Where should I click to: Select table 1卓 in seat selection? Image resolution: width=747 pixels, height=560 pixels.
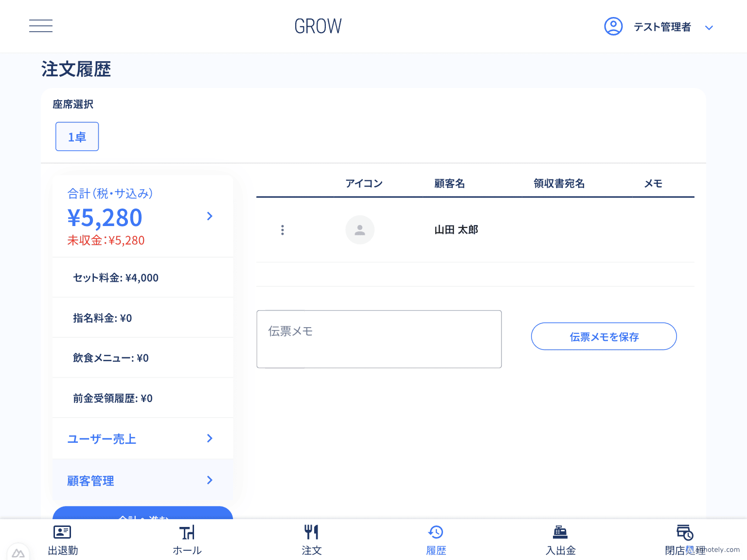(x=77, y=137)
